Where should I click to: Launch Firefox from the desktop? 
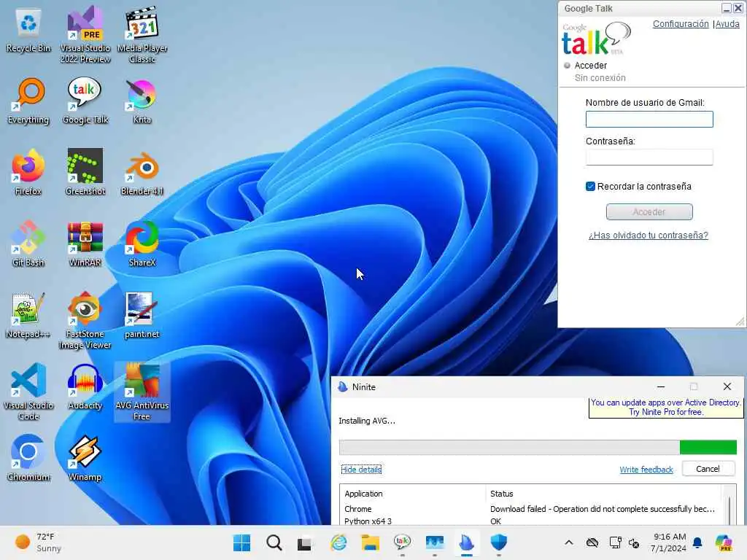(28, 172)
